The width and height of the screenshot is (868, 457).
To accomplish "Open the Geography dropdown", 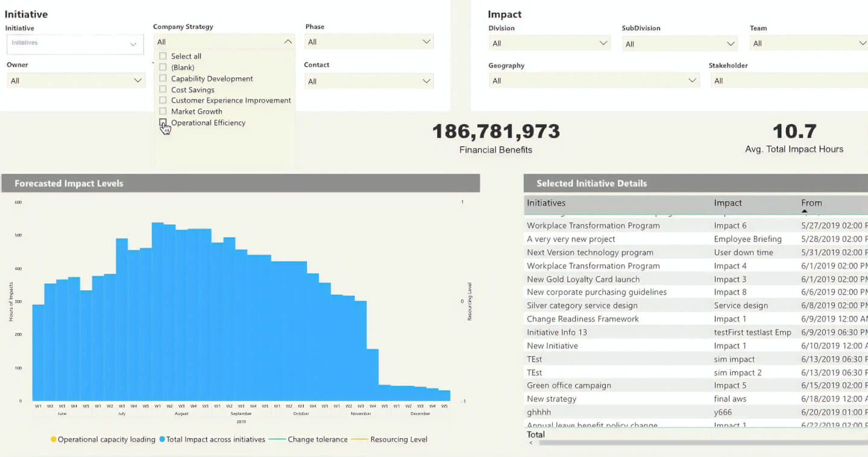I will tap(594, 80).
